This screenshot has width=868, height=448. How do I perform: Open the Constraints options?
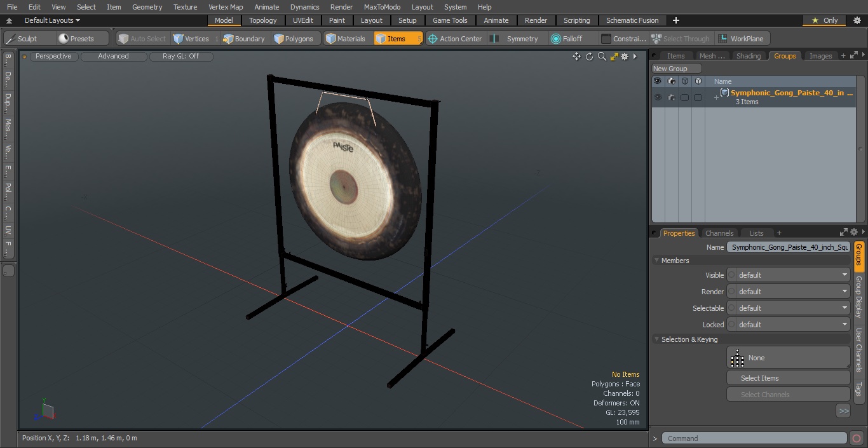point(624,39)
